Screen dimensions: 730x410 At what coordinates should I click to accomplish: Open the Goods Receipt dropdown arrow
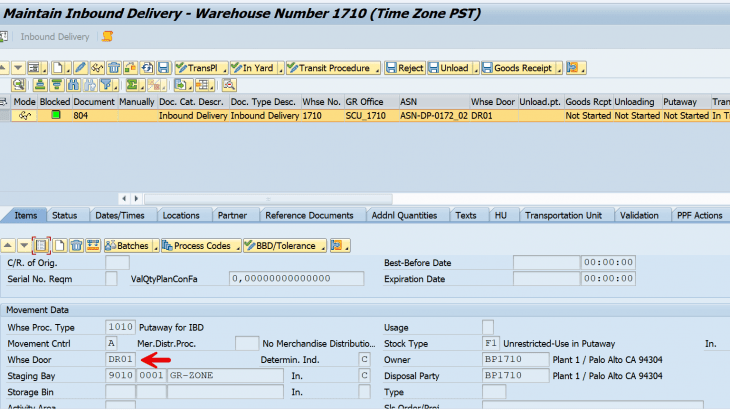point(559,70)
